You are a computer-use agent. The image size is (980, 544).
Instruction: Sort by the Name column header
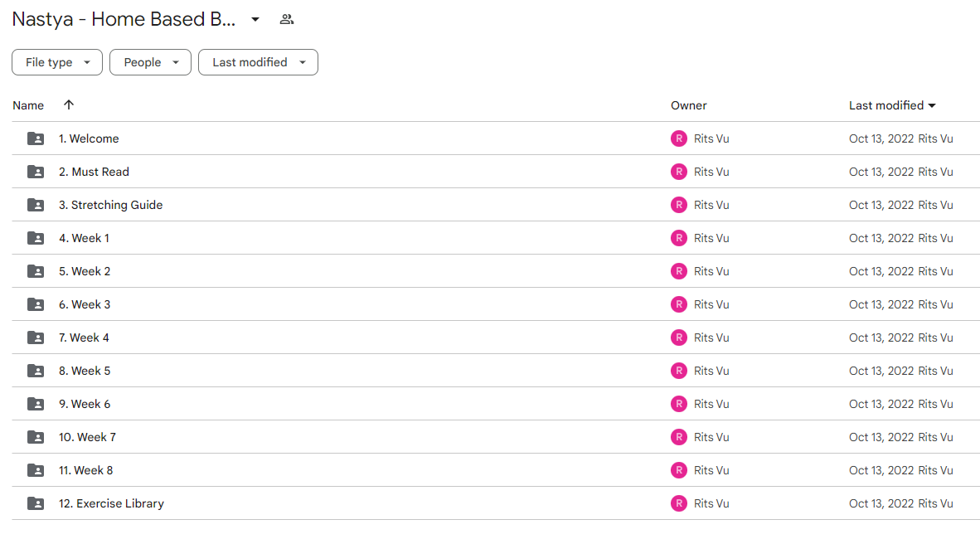[x=28, y=105]
